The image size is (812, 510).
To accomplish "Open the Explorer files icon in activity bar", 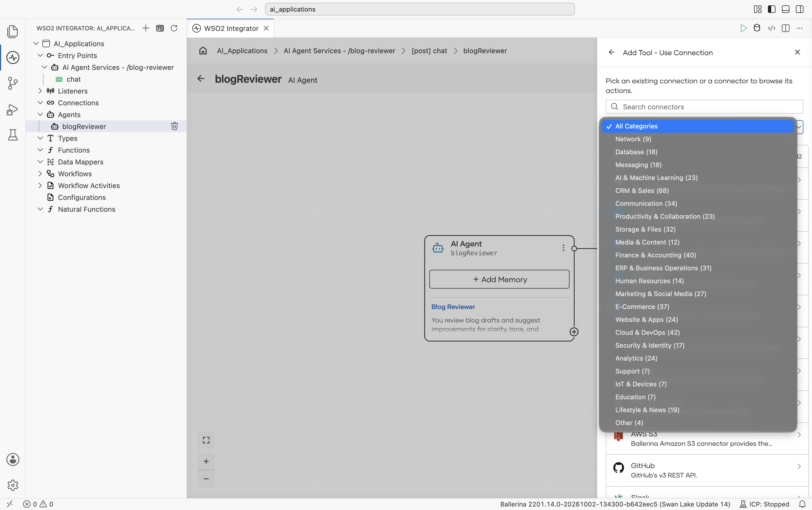I will click(13, 31).
